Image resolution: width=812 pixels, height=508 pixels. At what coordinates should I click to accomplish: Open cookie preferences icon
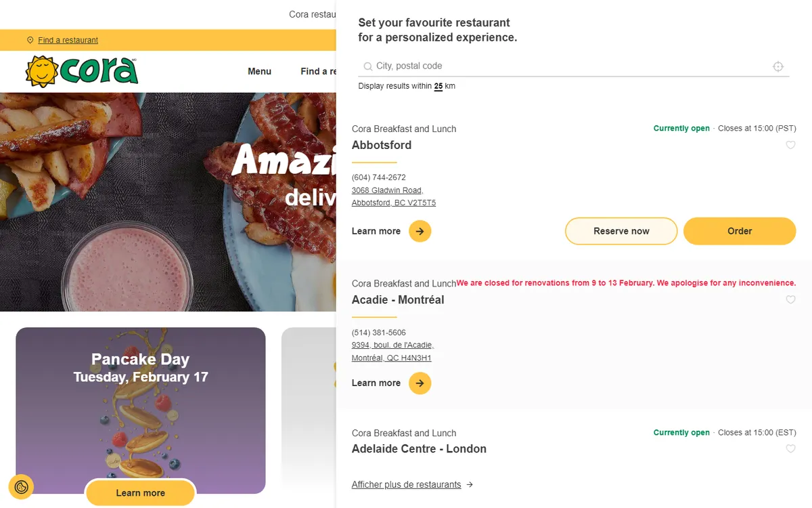point(21,486)
